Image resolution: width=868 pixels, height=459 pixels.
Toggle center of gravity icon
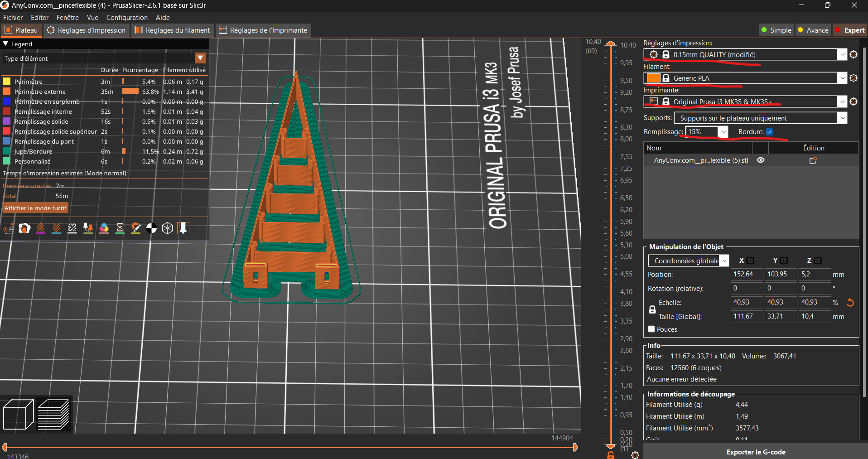(152, 228)
